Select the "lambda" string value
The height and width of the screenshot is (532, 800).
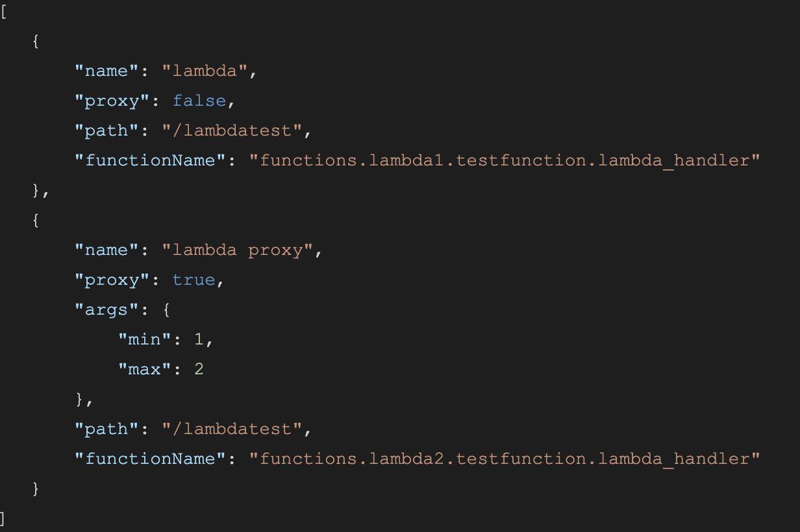[205, 71]
